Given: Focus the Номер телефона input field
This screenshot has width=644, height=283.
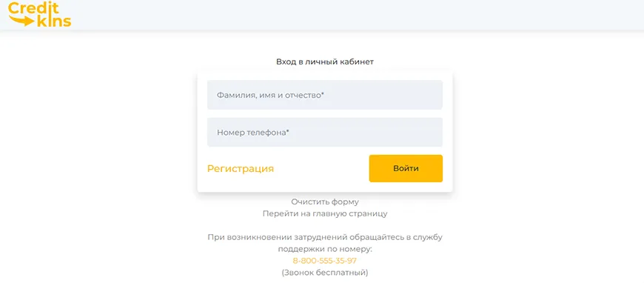Looking at the screenshot, I should point(324,133).
